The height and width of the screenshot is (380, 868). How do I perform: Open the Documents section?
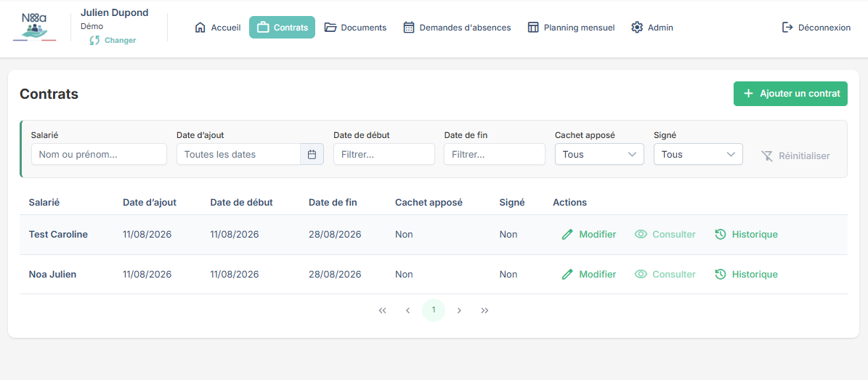click(355, 27)
